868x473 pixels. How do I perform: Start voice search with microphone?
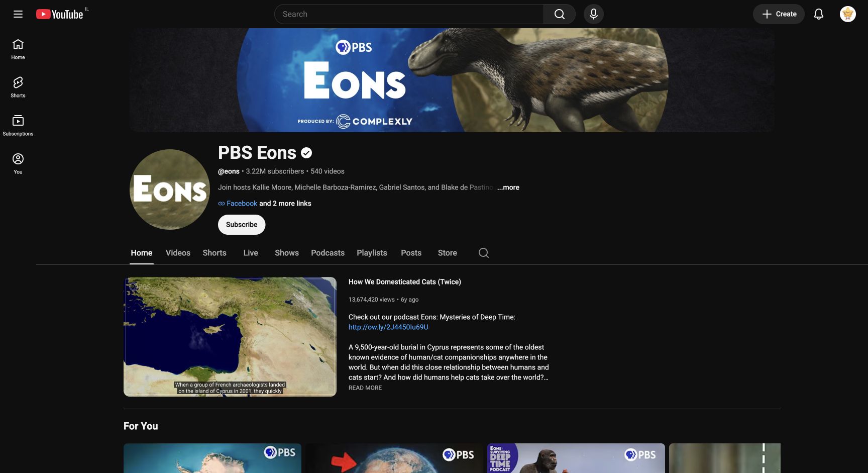coord(593,14)
